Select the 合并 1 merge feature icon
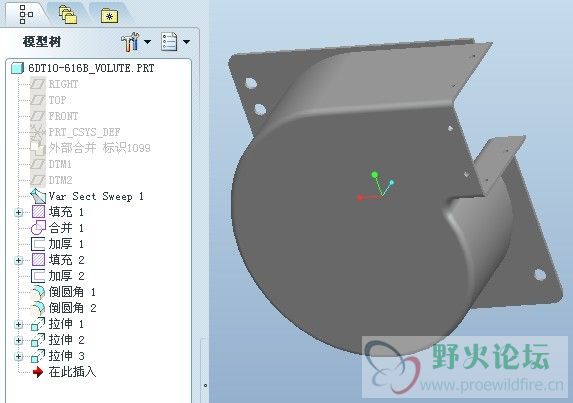 pyautogui.click(x=38, y=228)
